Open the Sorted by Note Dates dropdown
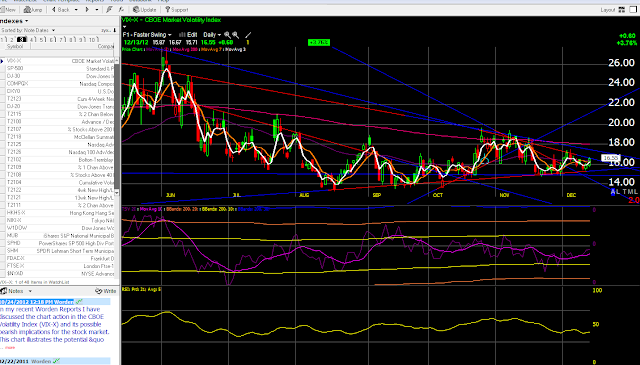 pyautogui.click(x=53, y=30)
